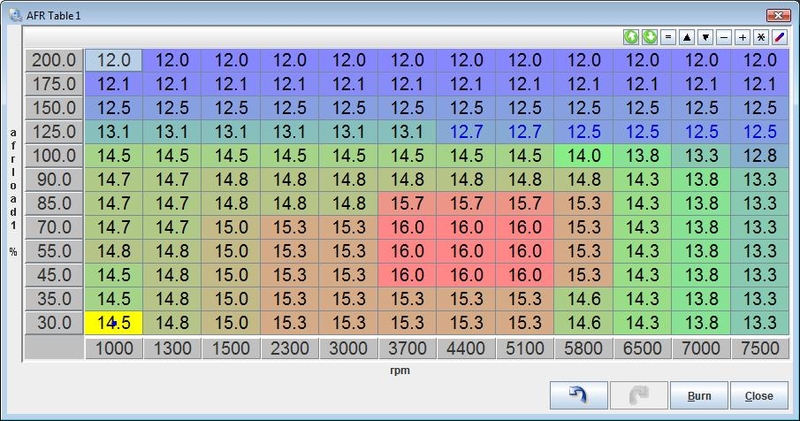Image resolution: width=800 pixels, height=421 pixels.
Task: Select the 12.5 cell at 150.0 load, 2300 rpm
Action: tap(290, 108)
